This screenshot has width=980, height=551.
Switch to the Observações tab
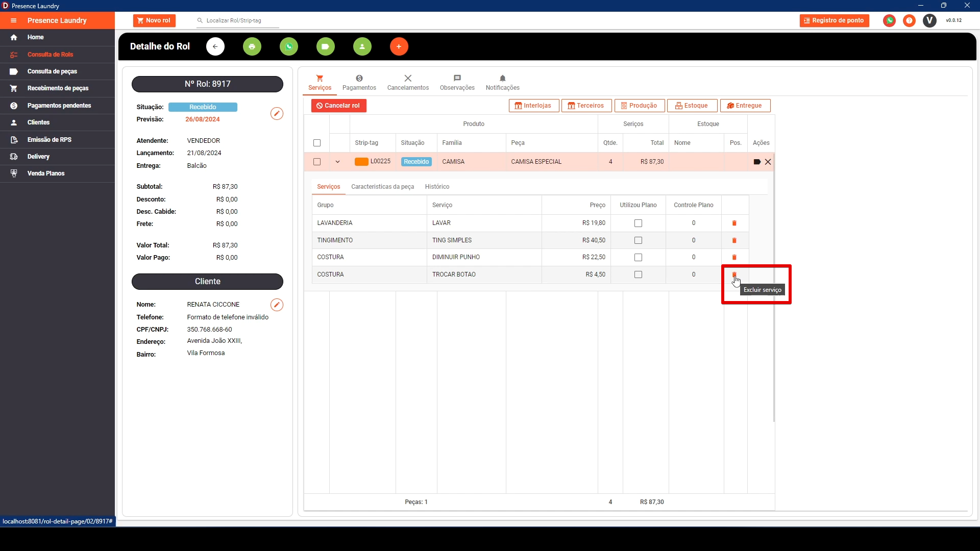pyautogui.click(x=457, y=83)
